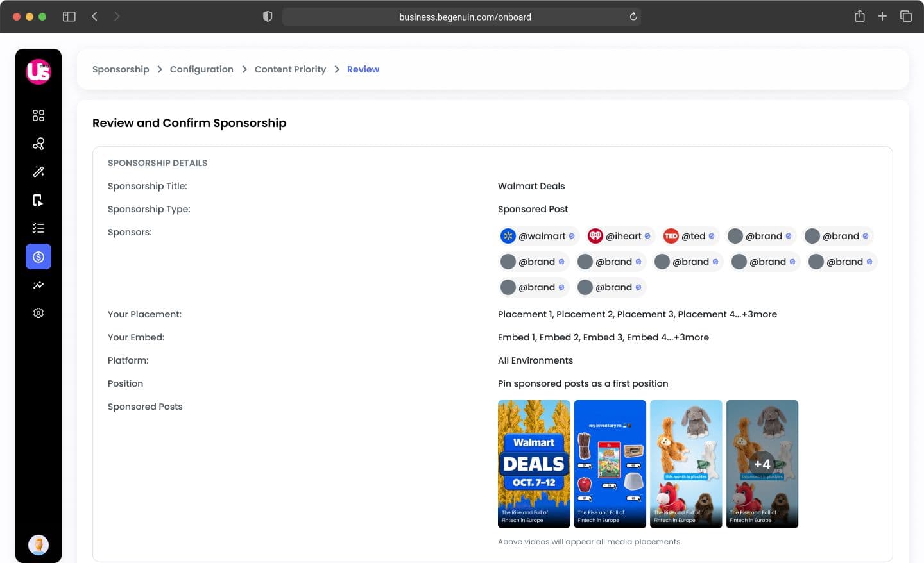The width and height of the screenshot is (924, 563).
Task: Click the 'Sponsorship Type:' label
Action: click(149, 209)
